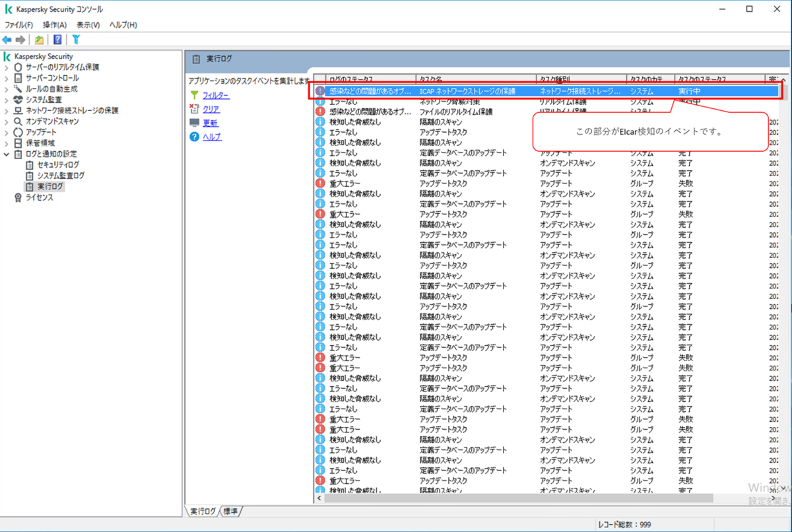Click the toolbar Help question mark icon
This screenshot has width=792, height=532.
click(x=57, y=40)
